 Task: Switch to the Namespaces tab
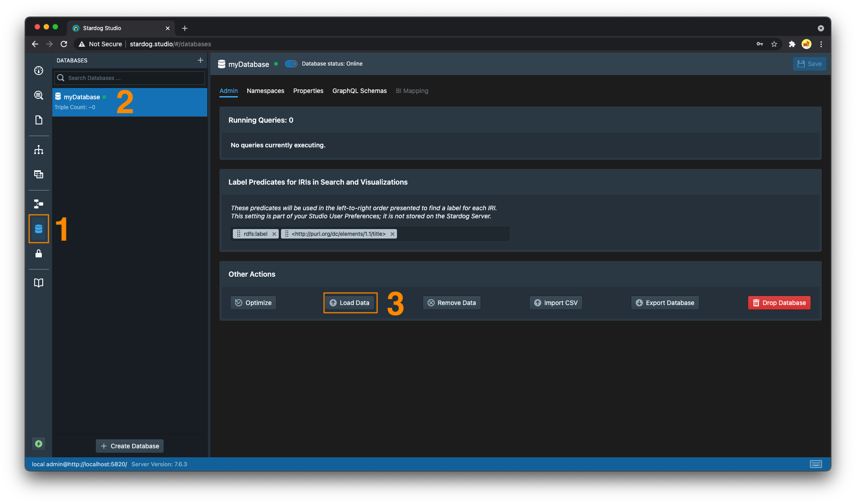click(265, 91)
